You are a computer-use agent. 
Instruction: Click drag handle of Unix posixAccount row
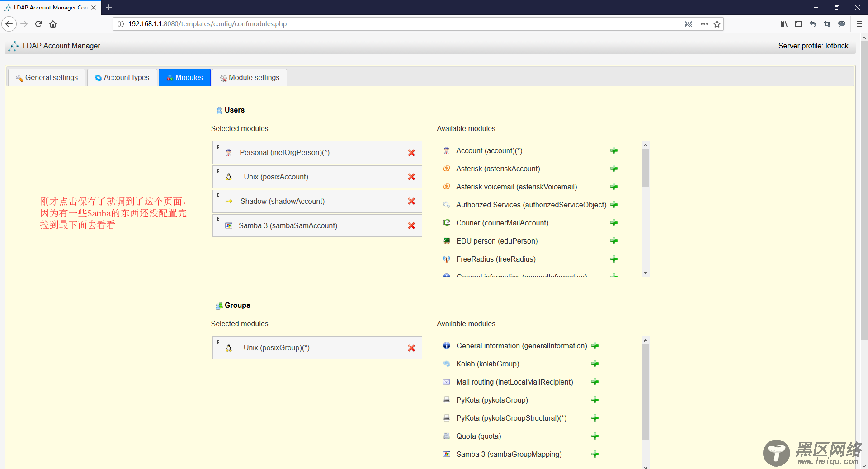coord(218,170)
